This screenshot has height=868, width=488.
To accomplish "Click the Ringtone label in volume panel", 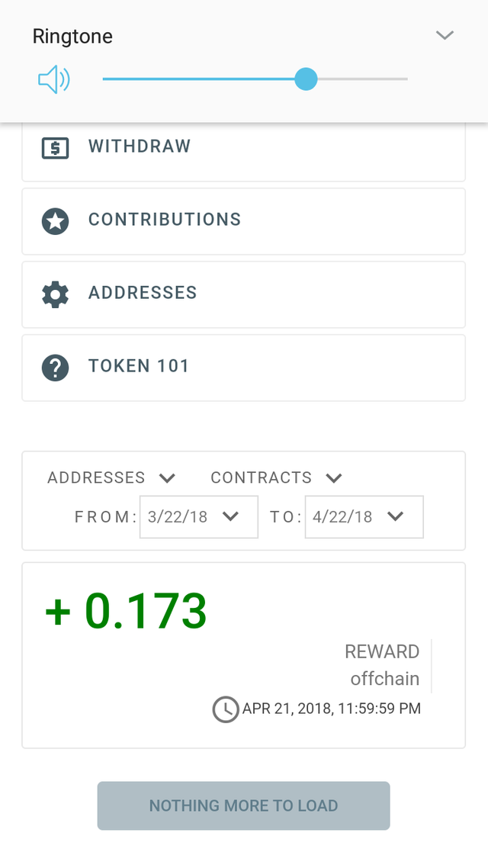I will click(72, 36).
